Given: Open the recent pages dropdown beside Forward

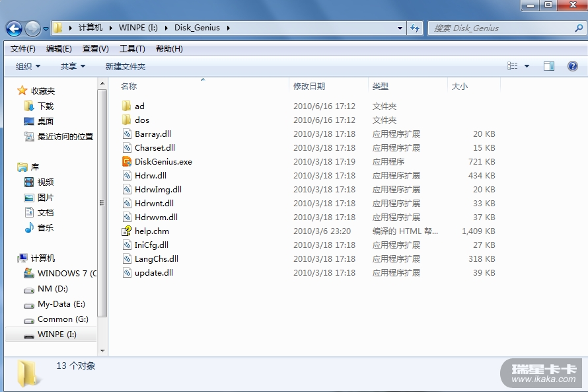Looking at the screenshot, I should (46, 28).
